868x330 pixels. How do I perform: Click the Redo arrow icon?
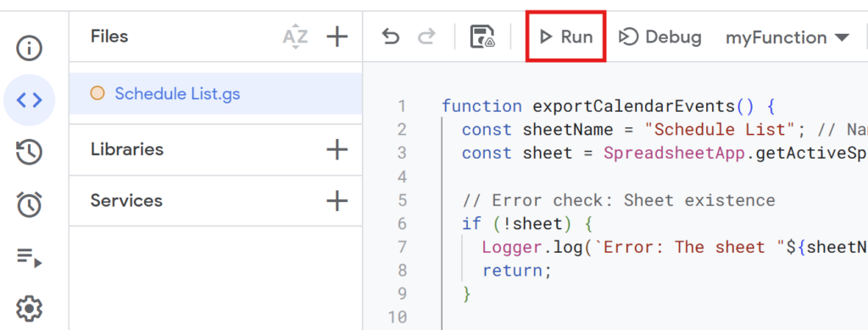(x=426, y=37)
